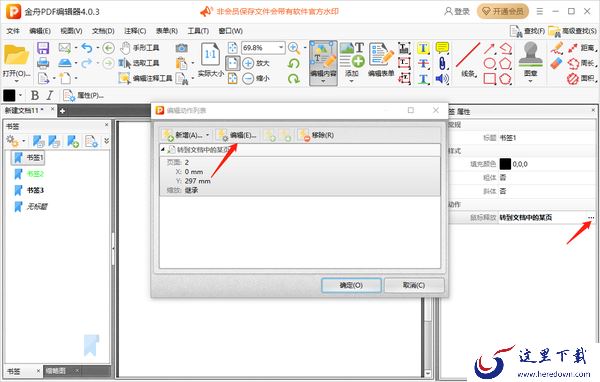Click Rotate counterclockwise green arrow
Viewport: 600px width, 382px height.
pyautogui.click(x=293, y=63)
